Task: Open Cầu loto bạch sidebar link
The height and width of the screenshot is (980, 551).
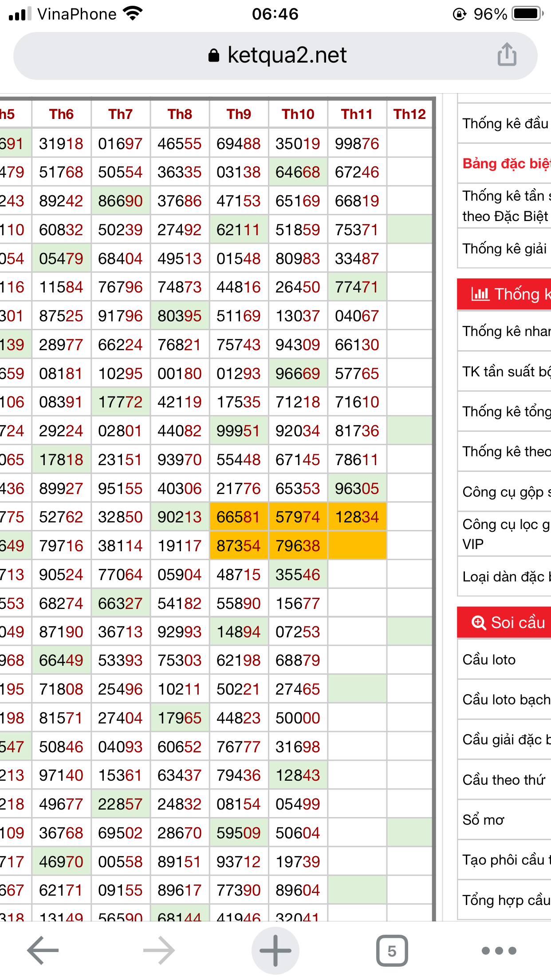Action: point(506,699)
